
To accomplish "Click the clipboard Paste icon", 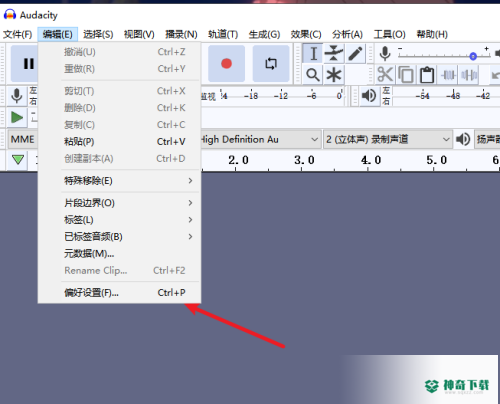I will [427, 75].
